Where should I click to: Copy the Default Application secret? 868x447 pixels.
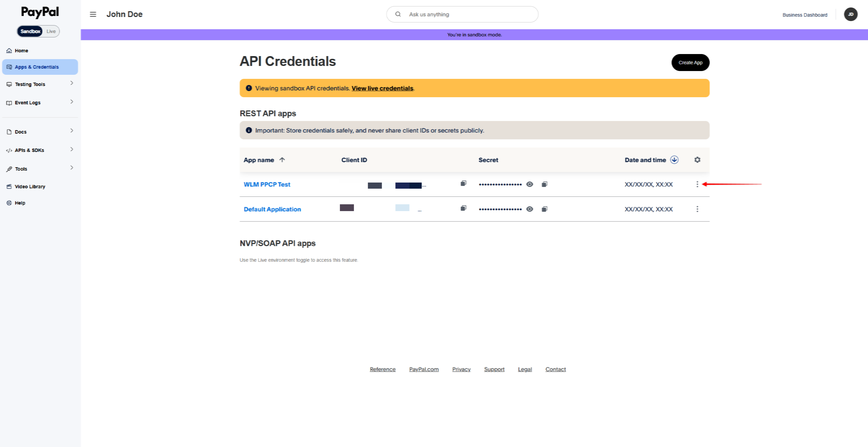tap(544, 209)
